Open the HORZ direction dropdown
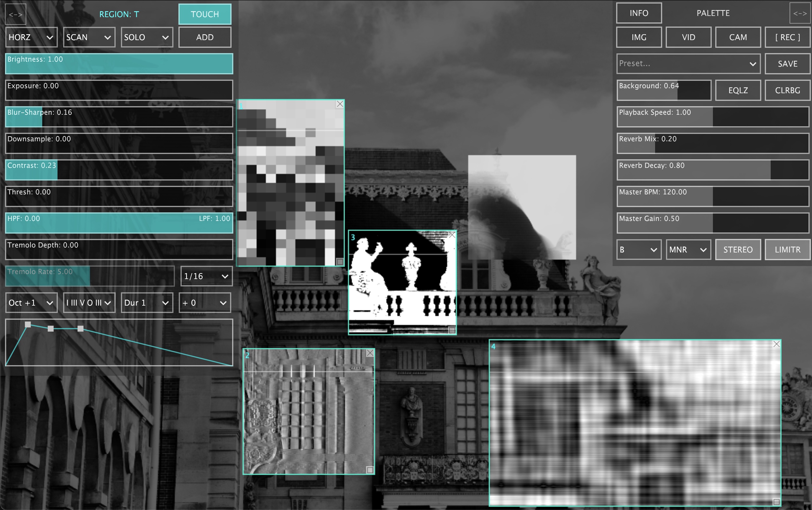Viewport: 812px width, 510px height. click(x=31, y=37)
